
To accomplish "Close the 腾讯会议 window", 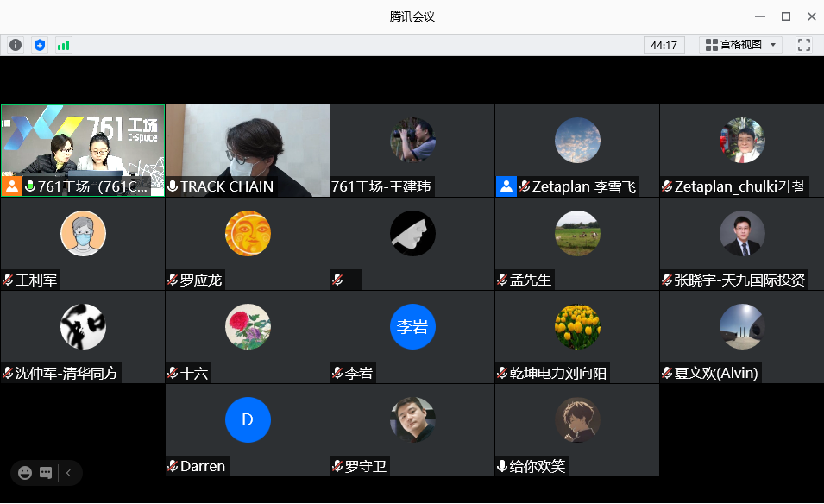I will (811, 16).
